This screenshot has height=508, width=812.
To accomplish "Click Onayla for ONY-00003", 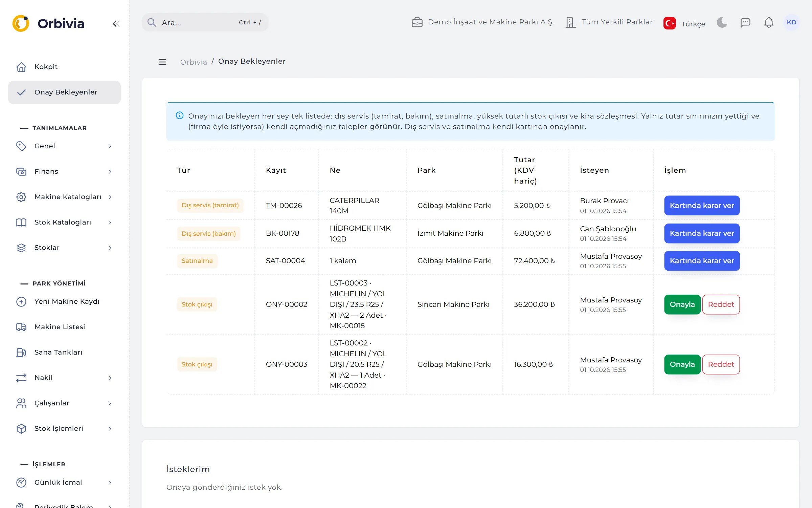I will [682, 364].
